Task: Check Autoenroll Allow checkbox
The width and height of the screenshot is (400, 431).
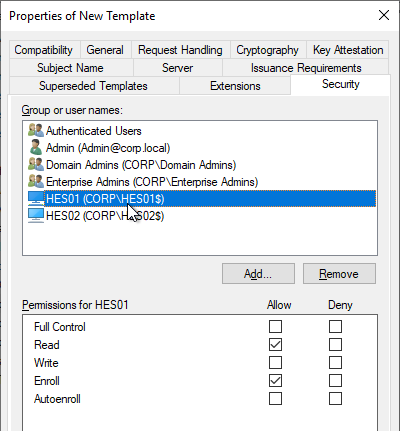Action: tap(275, 399)
